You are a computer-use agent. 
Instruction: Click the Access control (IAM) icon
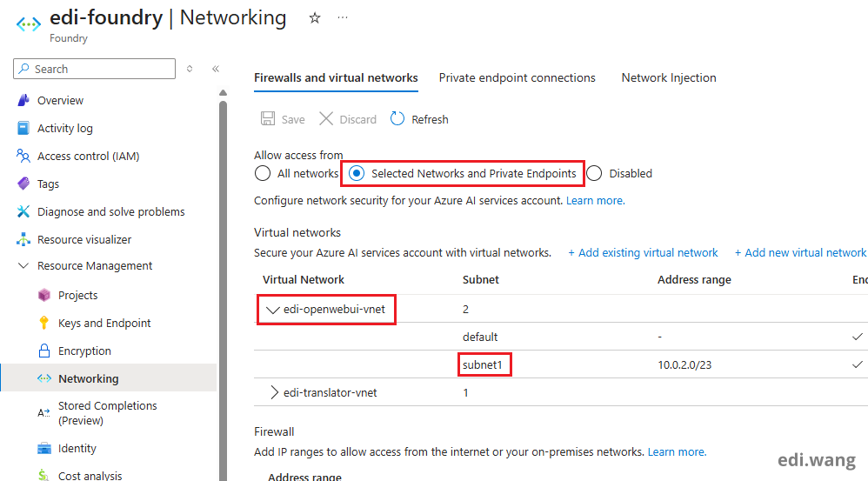23,156
